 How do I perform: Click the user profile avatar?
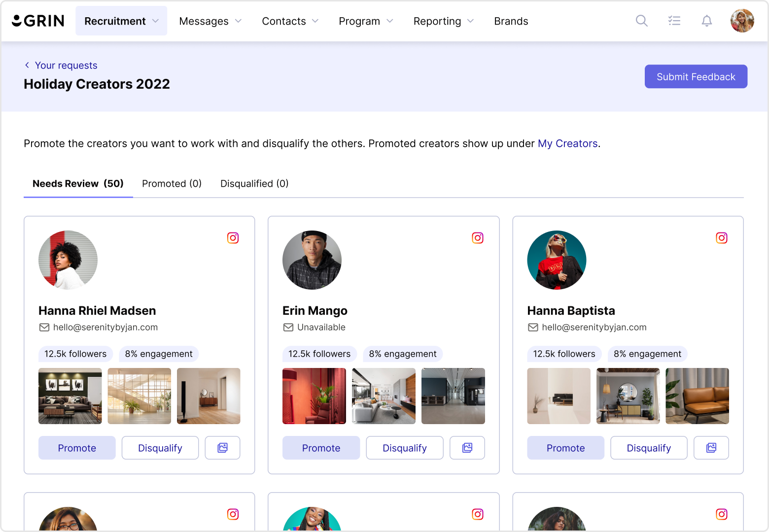pyautogui.click(x=742, y=21)
